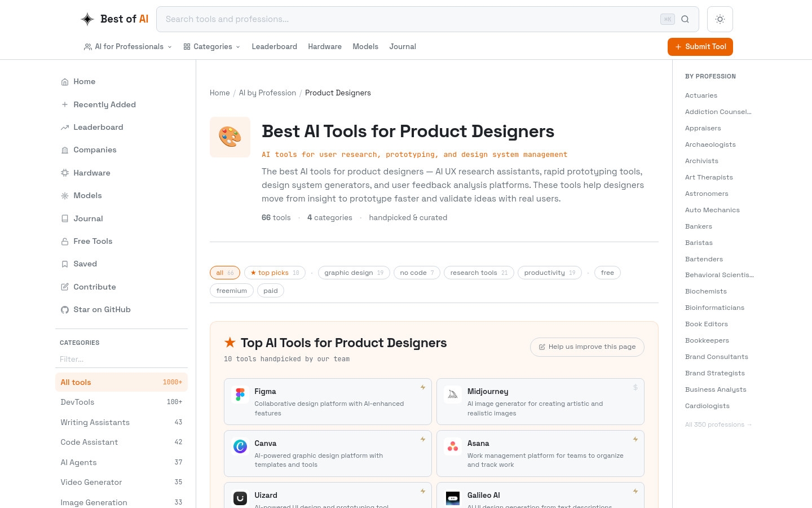The width and height of the screenshot is (812, 508).
Task: Select the 'research tools' filter chip
Action: coord(479,273)
